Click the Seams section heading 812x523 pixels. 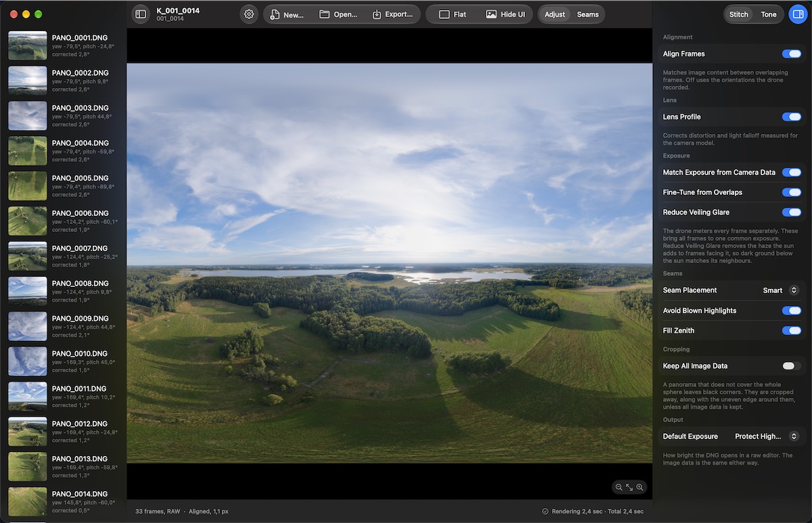click(673, 274)
